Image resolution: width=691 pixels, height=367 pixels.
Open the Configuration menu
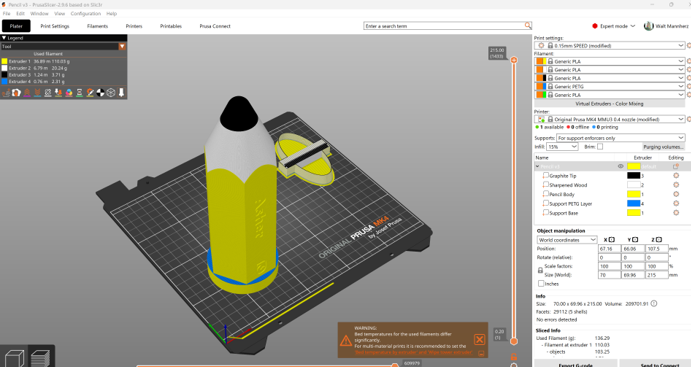pos(85,14)
